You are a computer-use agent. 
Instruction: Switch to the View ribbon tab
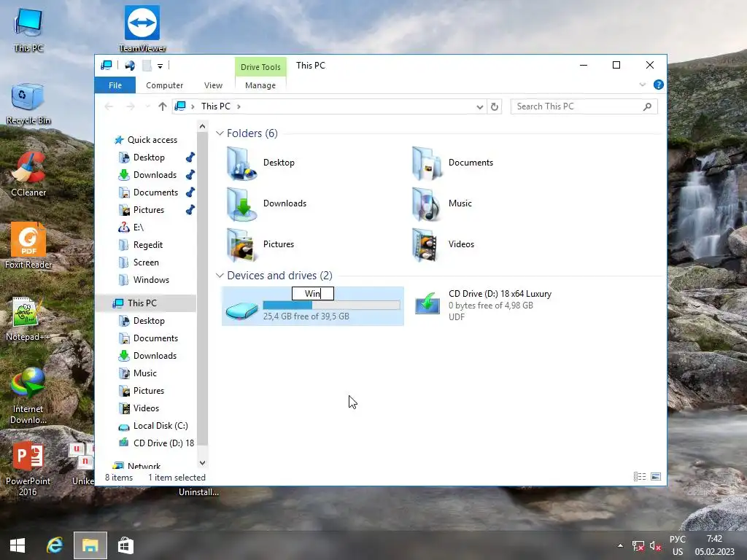point(213,85)
